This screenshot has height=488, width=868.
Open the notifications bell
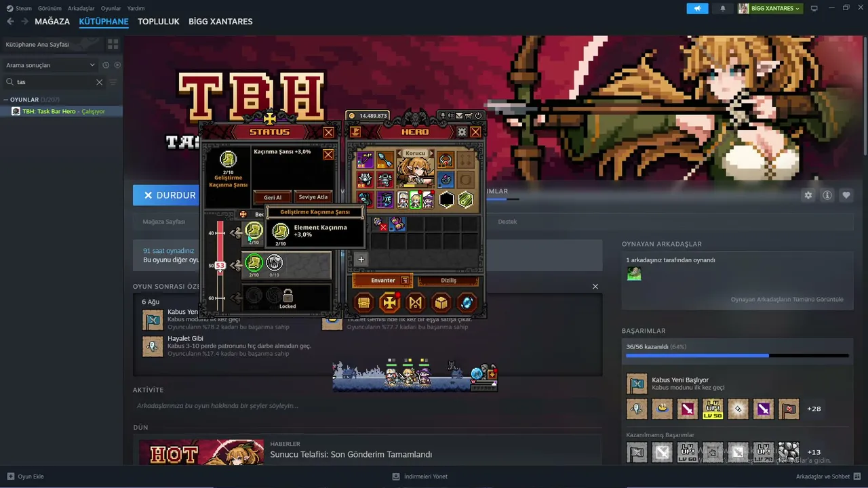(x=722, y=8)
